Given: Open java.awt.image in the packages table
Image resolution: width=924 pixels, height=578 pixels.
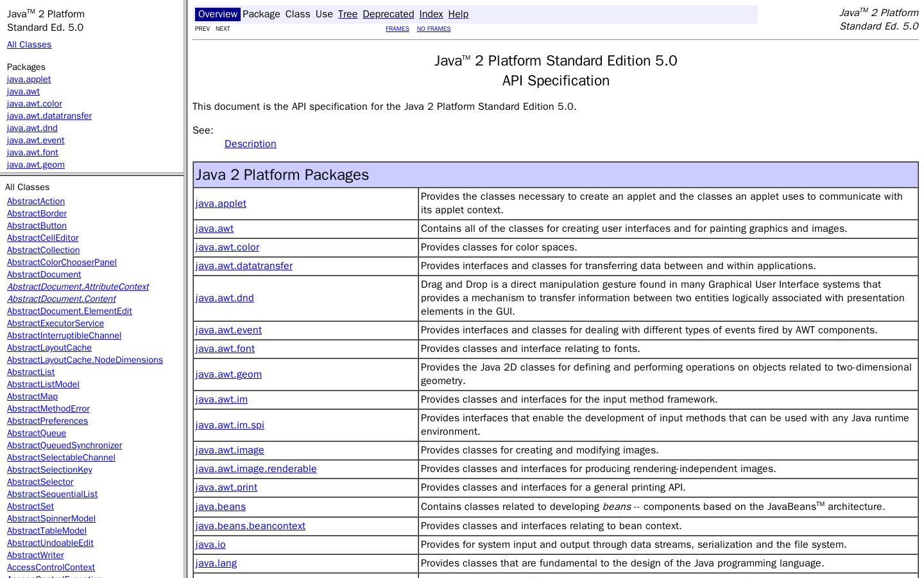Looking at the screenshot, I should click(x=230, y=450).
